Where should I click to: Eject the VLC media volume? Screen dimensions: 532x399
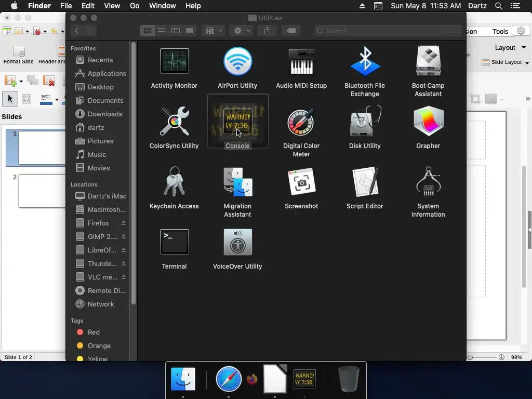point(124,277)
